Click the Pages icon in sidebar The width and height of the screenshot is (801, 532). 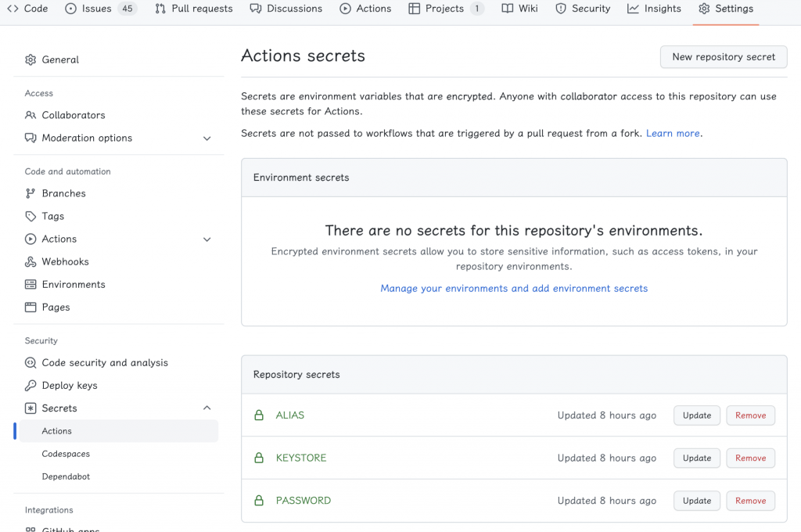[31, 307]
